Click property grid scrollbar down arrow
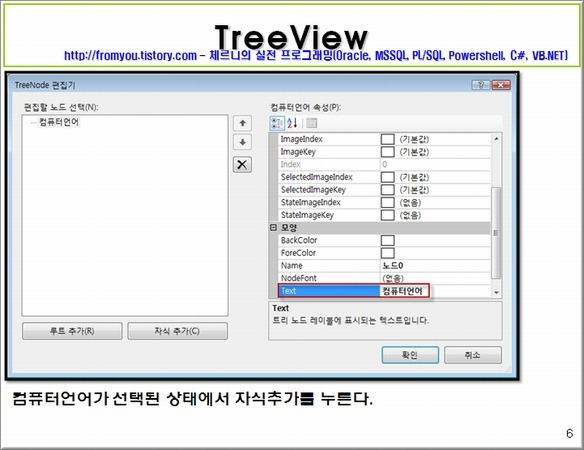 point(496,293)
